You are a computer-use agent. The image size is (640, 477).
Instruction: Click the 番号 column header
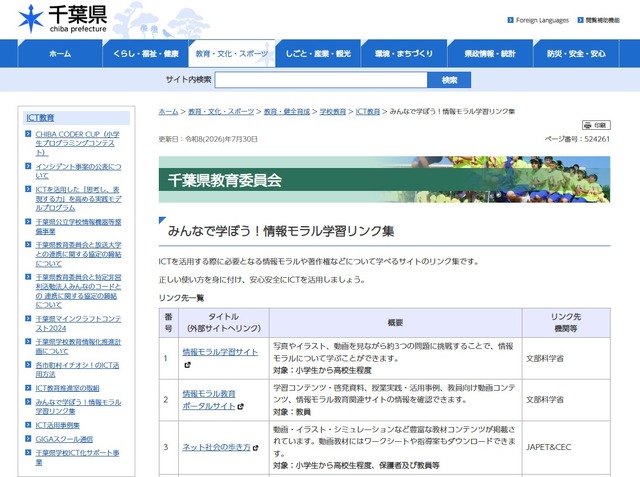(169, 322)
